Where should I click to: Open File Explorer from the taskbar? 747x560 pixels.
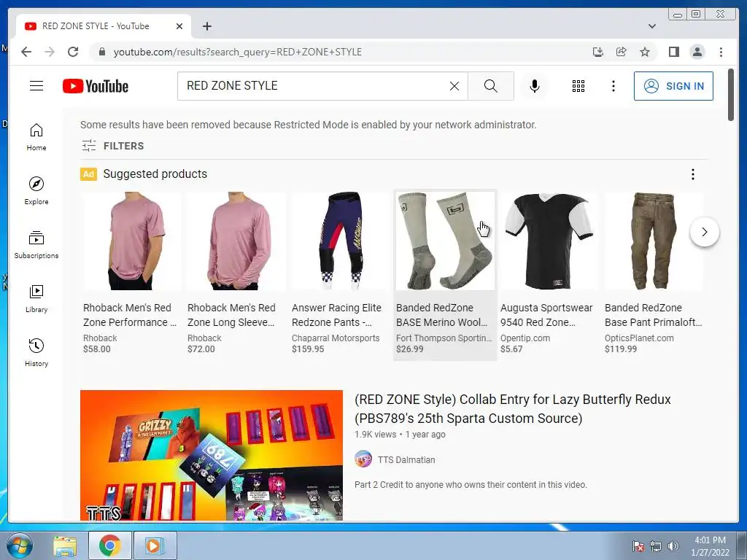[65, 545]
